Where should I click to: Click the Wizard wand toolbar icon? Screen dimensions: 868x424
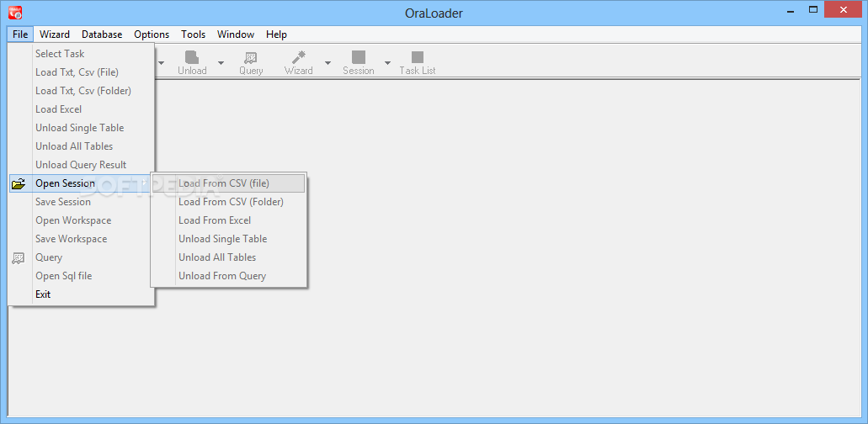(299, 57)
